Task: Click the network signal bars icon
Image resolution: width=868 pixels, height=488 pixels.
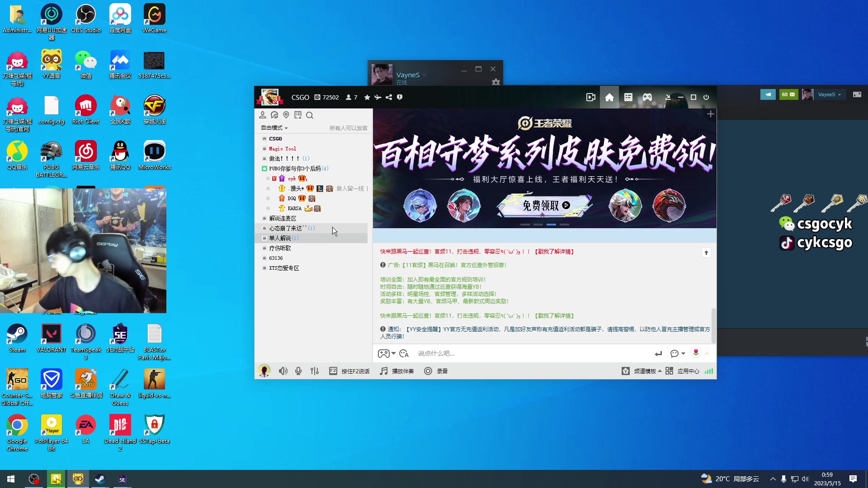Action: [x=709, y=371]
